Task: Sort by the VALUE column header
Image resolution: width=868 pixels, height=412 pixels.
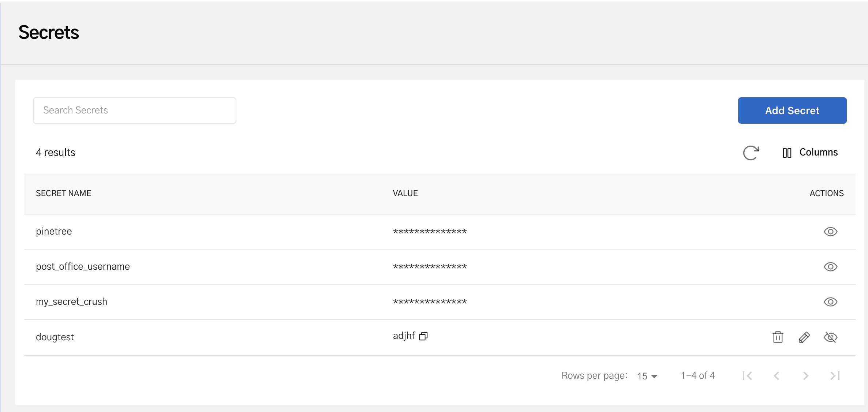Action: [405, 193]
